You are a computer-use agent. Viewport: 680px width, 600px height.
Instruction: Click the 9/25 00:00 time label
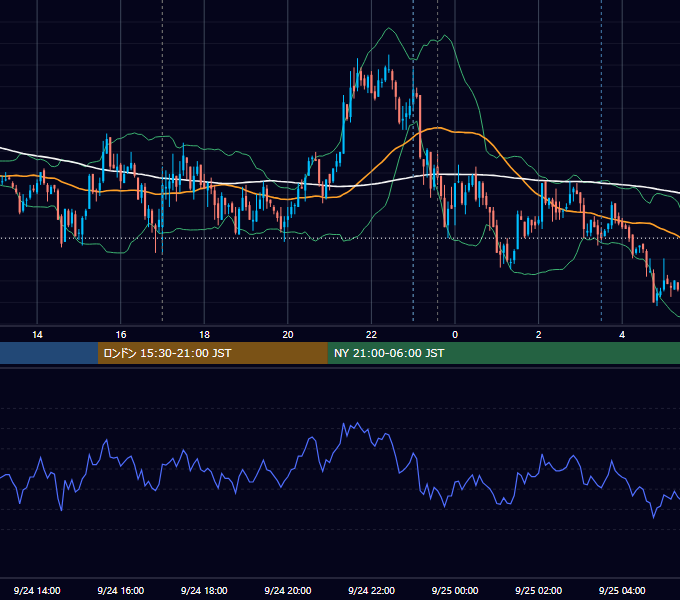(455, 590)
